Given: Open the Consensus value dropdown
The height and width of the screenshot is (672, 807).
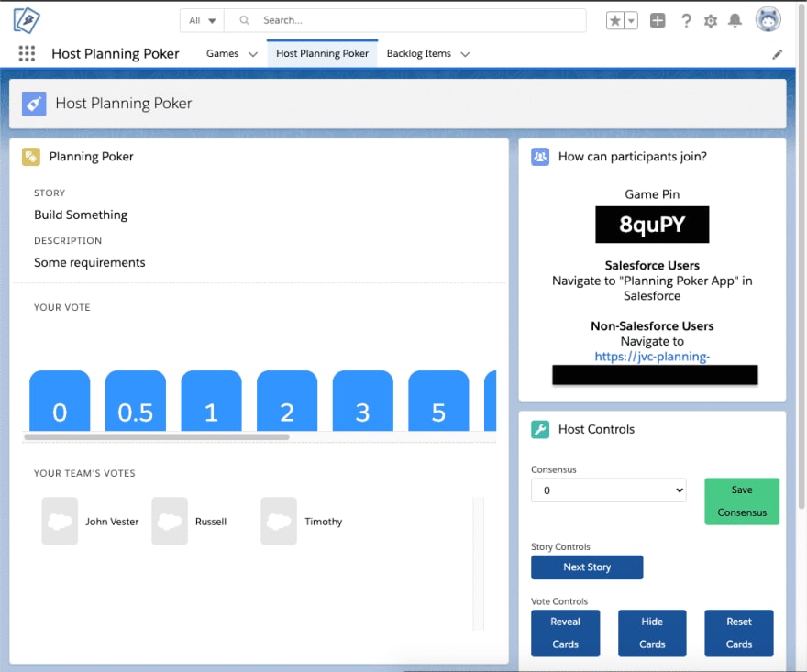Looking at the screenshot, I should (608, 490).
